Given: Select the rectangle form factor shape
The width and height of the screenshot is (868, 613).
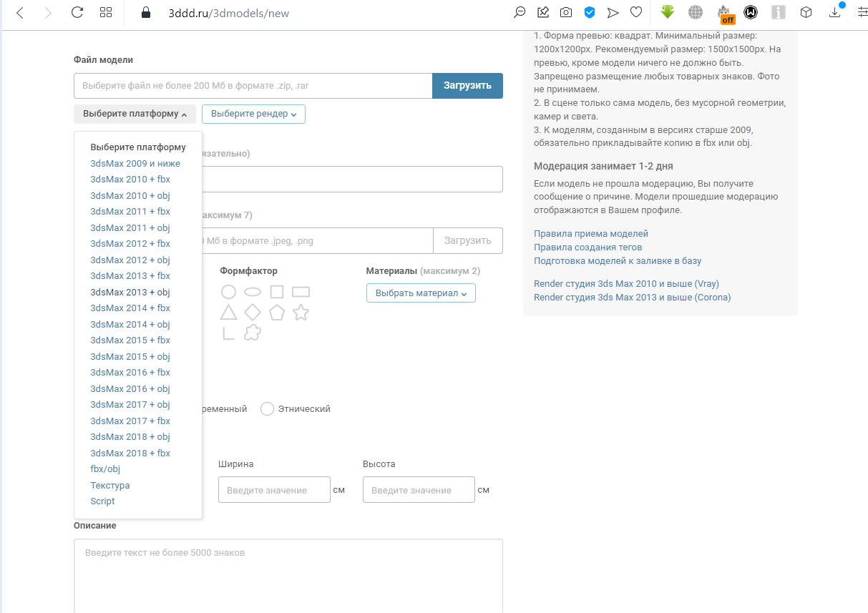Looking at the screenshot, I should [301, 292].
